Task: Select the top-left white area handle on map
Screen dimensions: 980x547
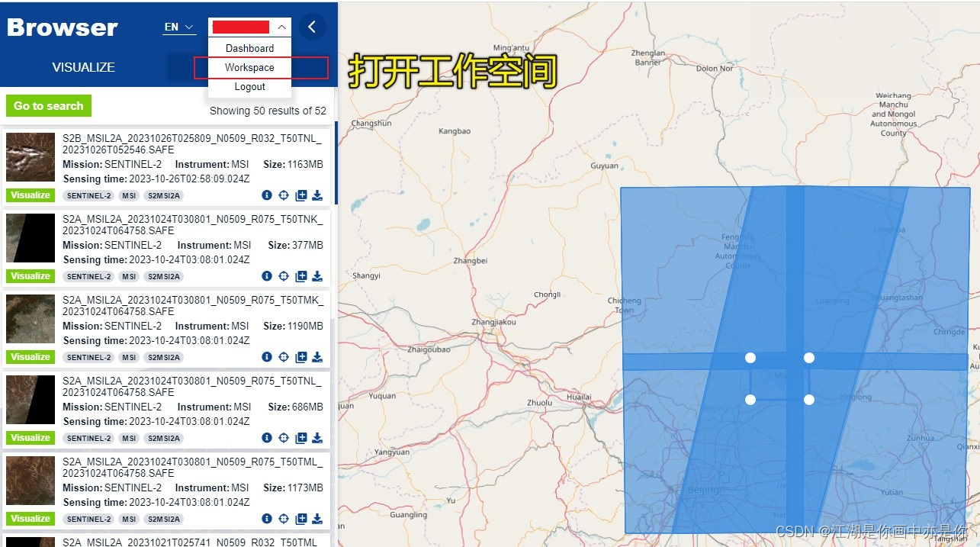Action: click(x=750, y=358)
